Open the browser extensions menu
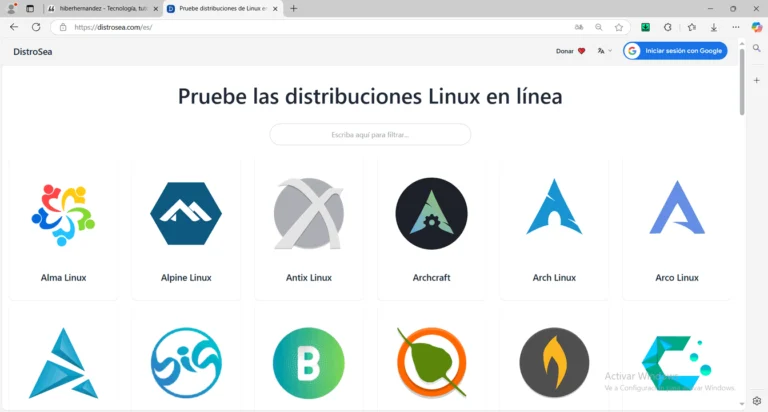The image size is (768, 412). pos(667,27)
